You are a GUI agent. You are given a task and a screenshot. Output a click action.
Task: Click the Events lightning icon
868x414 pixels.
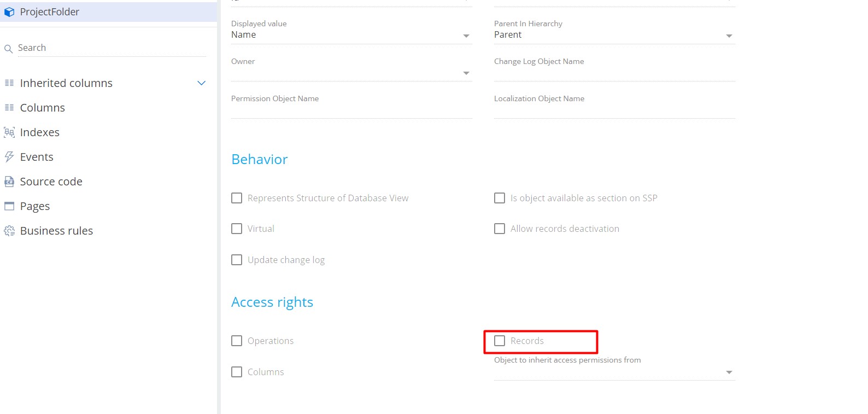coord(9,157)
